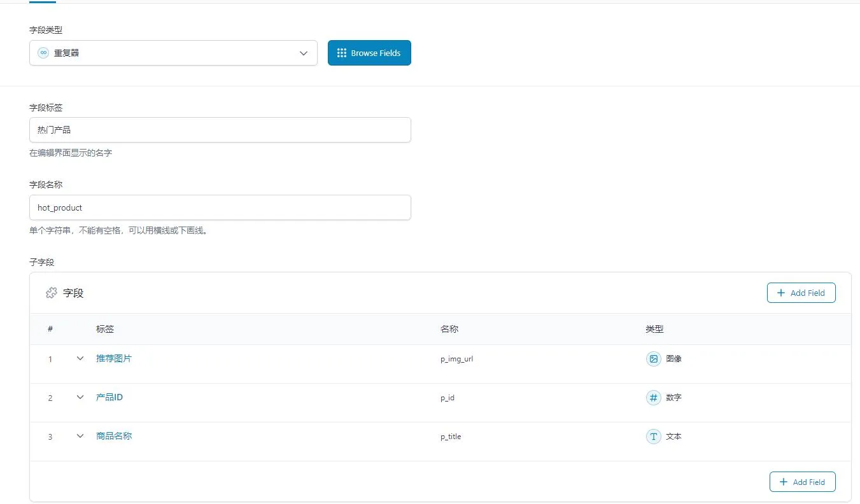Expand the 商品名称 row chevron
This screenshot has width=860, height=504.
point(80,437)
